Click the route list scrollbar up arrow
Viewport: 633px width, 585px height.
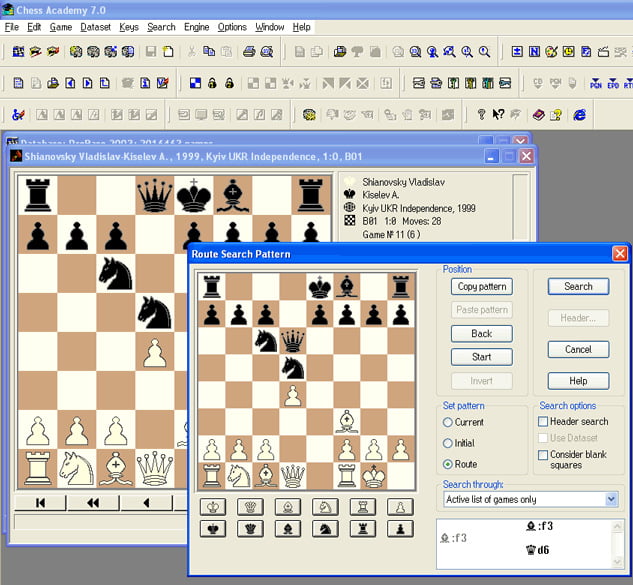[617, 525]
